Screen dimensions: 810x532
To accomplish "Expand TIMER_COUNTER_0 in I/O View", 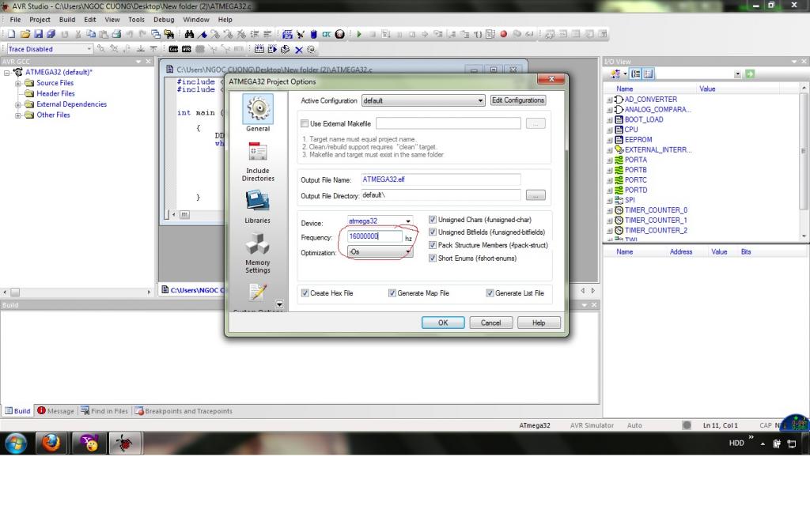I will click(x=609, y=210).
